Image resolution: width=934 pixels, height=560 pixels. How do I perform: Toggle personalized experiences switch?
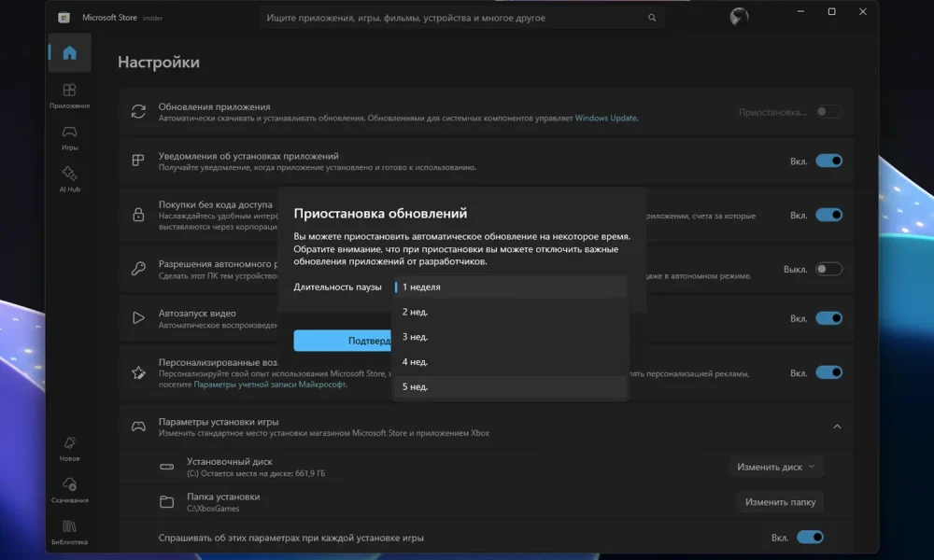pyautogui.click(x=828, y=372)
